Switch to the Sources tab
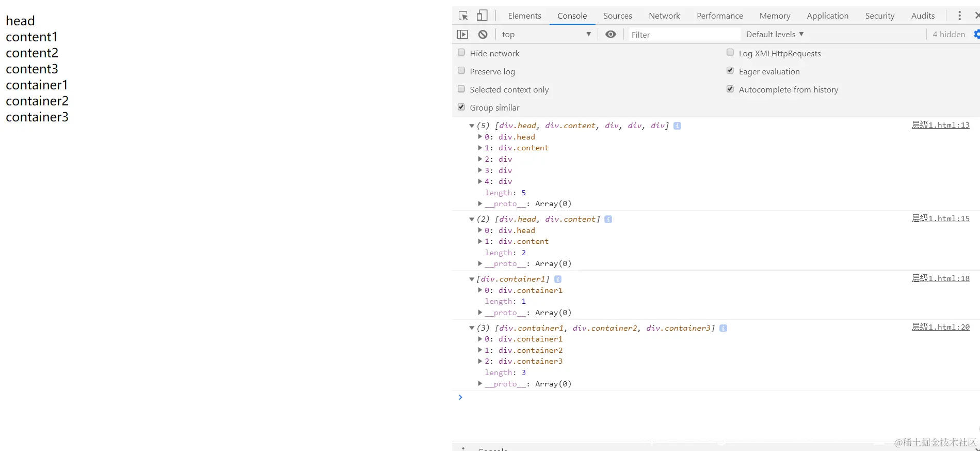Screen dimensions: 980x451 [618, 16]
